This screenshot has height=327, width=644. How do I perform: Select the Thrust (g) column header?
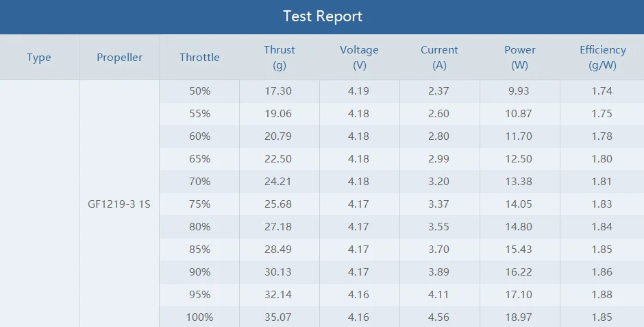pos(280,58)
